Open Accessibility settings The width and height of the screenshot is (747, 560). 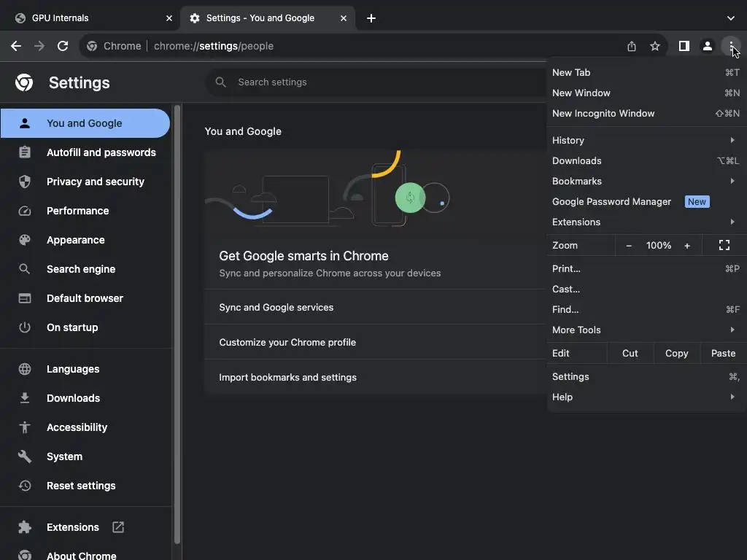(x=85, y=427)
